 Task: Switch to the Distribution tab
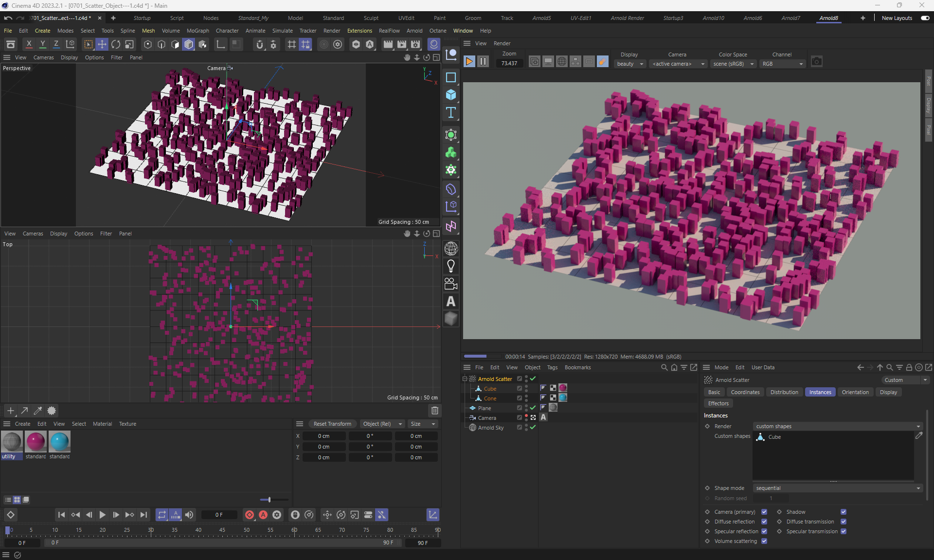784,392
